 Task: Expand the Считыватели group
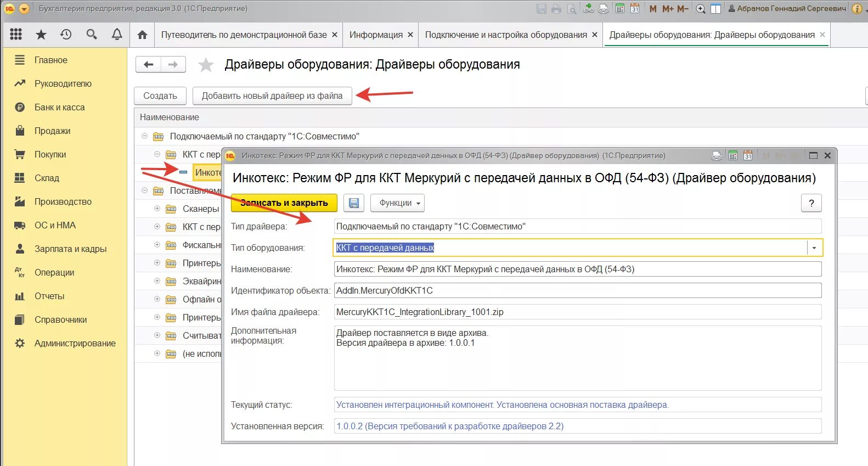click(157, 335)
